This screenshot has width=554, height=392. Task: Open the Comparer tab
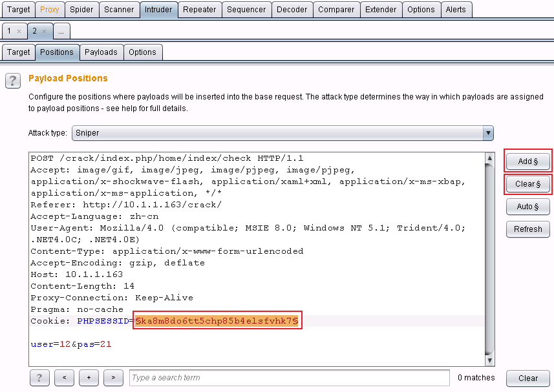pos(336,10)
